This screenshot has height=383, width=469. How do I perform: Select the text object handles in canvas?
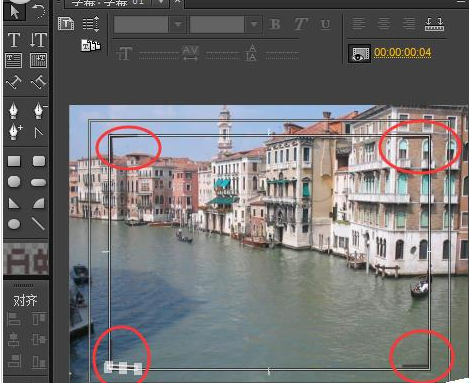point(123,368)
